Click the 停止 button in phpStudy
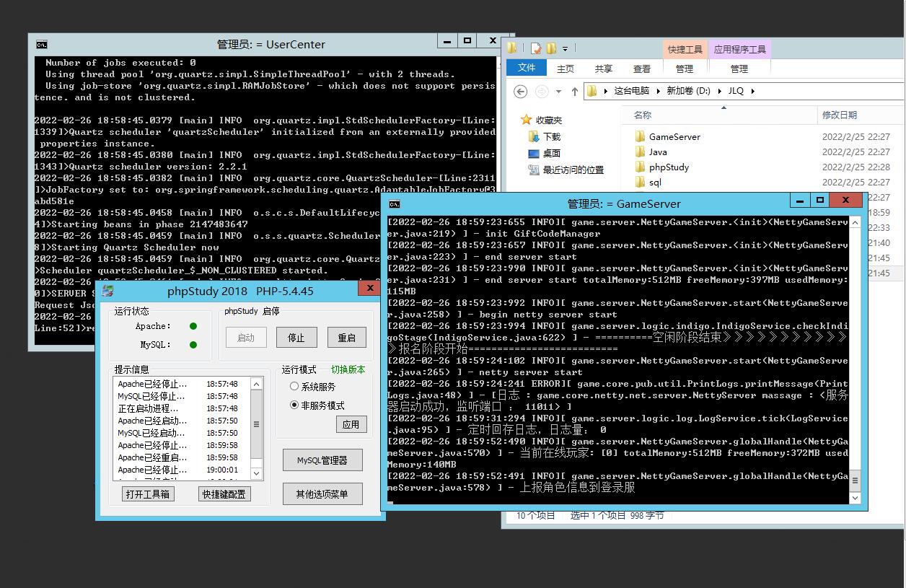The height and width of the screenshot is (588, 906). (296, 338)
